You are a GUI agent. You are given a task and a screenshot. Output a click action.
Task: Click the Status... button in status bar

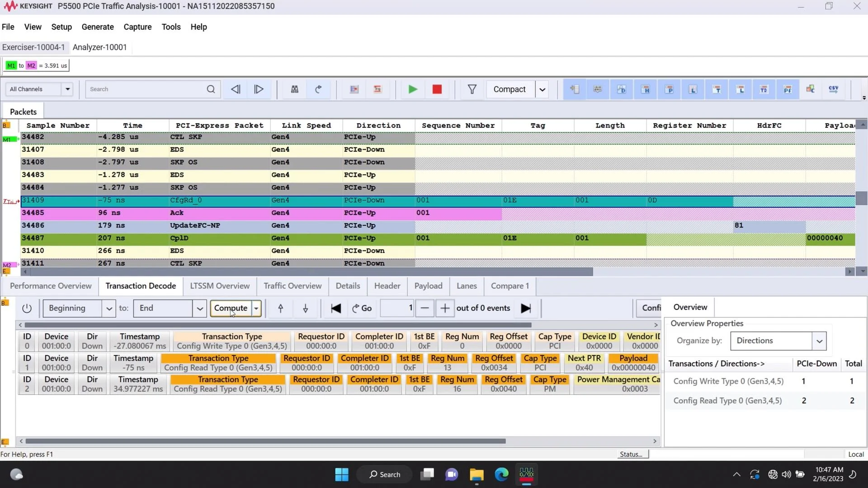click(632, 454)
